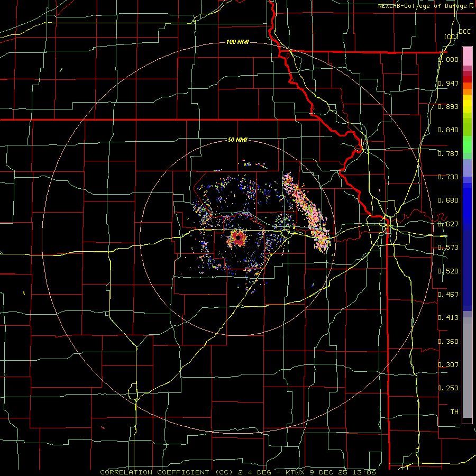This screenshot has height=476, width=476.
Task: Click the 0.733 legend value
Action: tap(448, 177)
